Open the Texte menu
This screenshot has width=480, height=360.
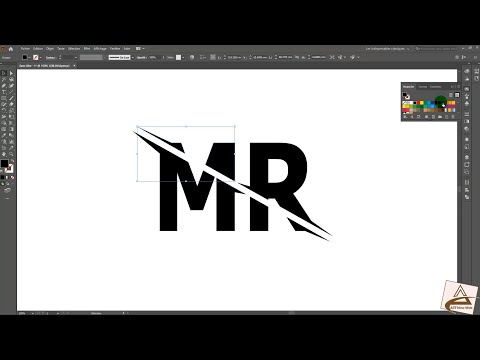click(61, 49)
